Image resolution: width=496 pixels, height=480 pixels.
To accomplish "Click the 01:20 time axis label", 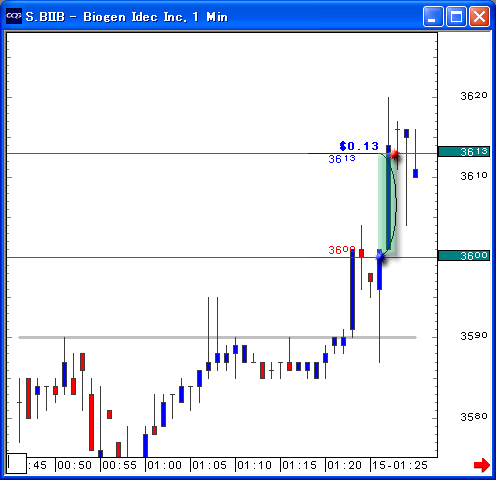I will pos(345,465).
